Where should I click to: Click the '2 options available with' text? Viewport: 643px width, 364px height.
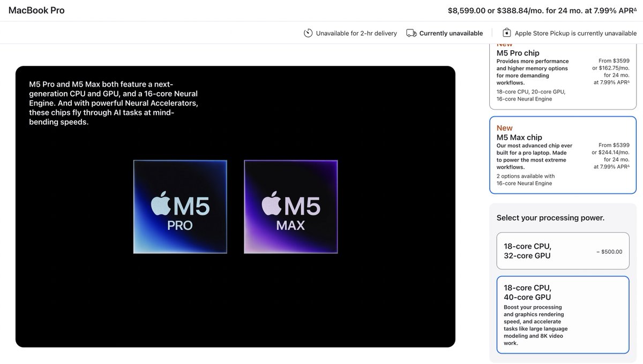click(x=526, y=176)
